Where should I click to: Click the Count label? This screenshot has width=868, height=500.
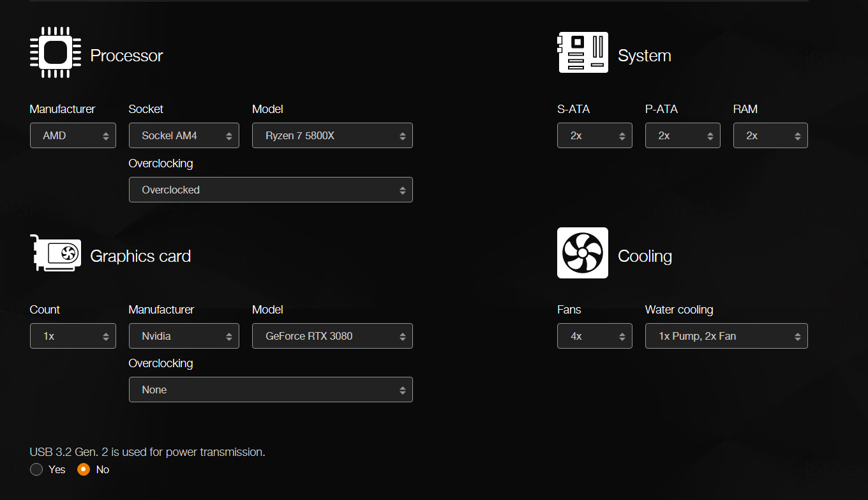pyautogui.click(x=45, y=310)
